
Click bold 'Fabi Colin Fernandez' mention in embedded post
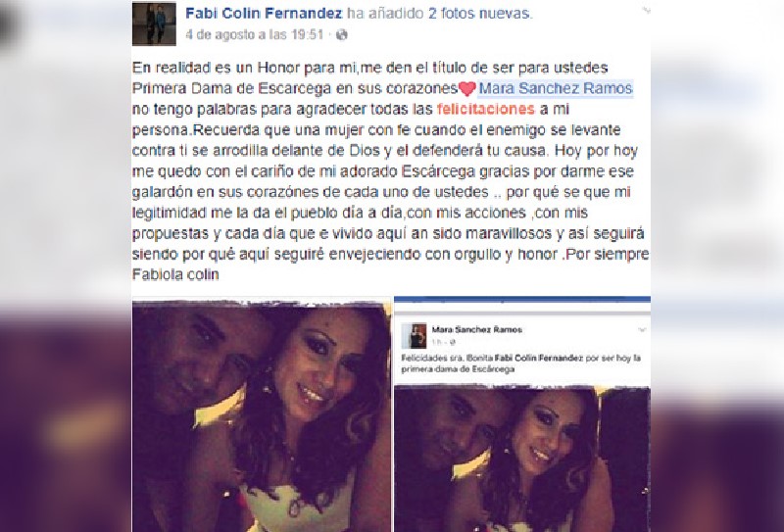538,358
